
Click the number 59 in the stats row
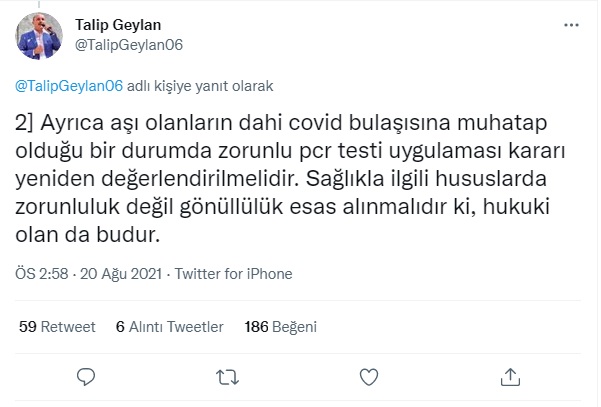pyautogui.click(x=28, y=326)
